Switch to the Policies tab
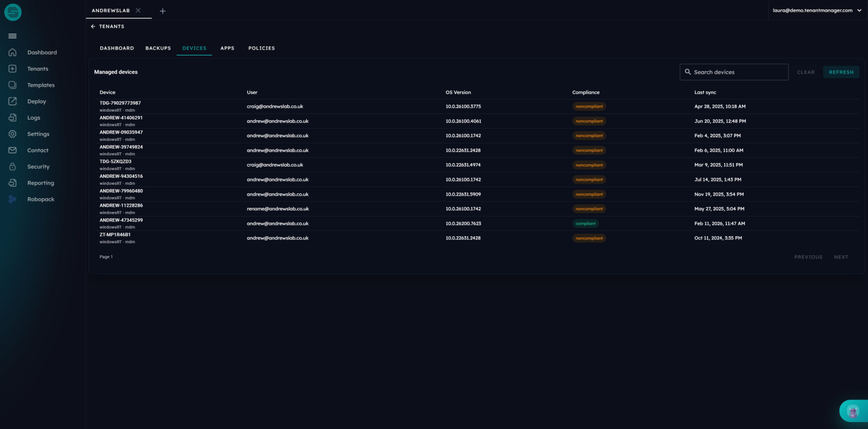Image resolution: width=868 pixels, height=429 pixels. [x=261, y=48]
